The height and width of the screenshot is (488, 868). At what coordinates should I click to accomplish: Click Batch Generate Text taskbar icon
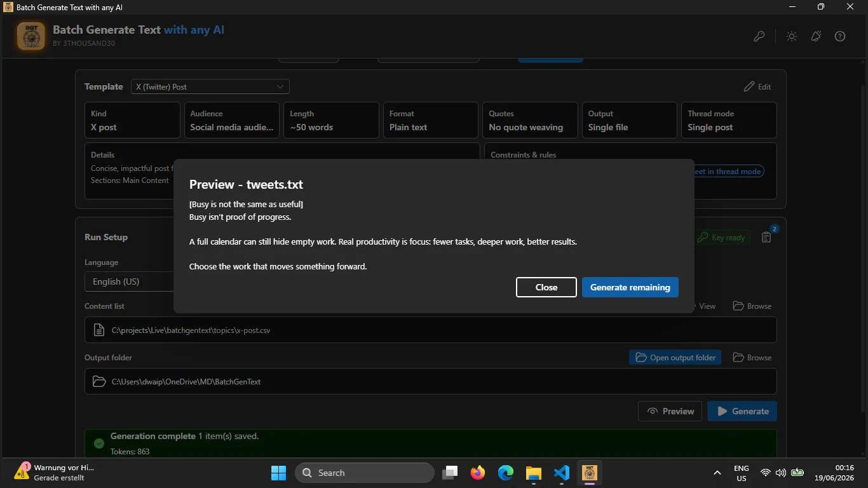click(x=590, y=473)
